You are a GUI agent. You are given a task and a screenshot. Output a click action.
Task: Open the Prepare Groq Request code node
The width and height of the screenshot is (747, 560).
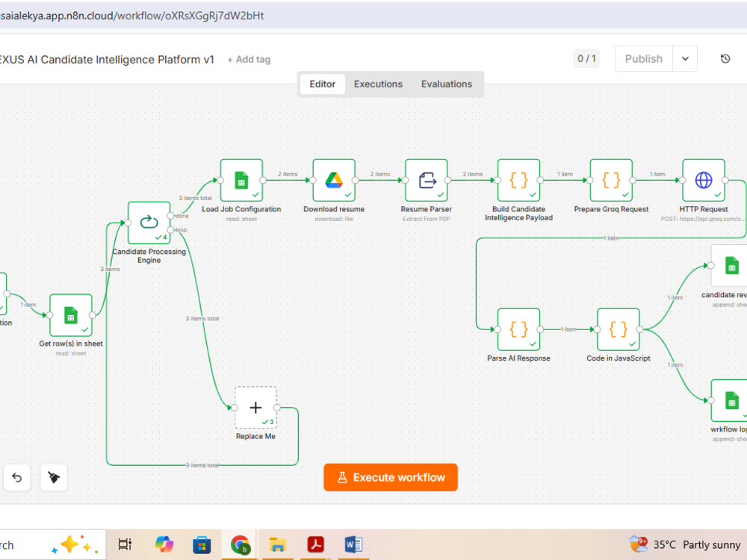point(611,180)
